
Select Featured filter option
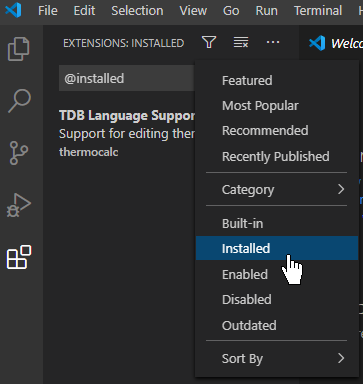click(x=277, y=81)
